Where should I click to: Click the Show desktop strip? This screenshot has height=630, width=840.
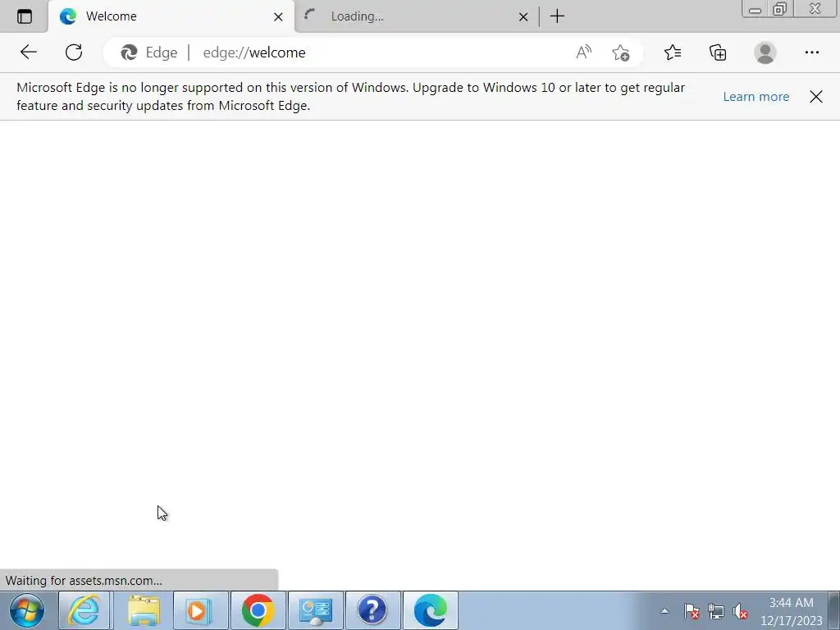[x=834, y=610]
